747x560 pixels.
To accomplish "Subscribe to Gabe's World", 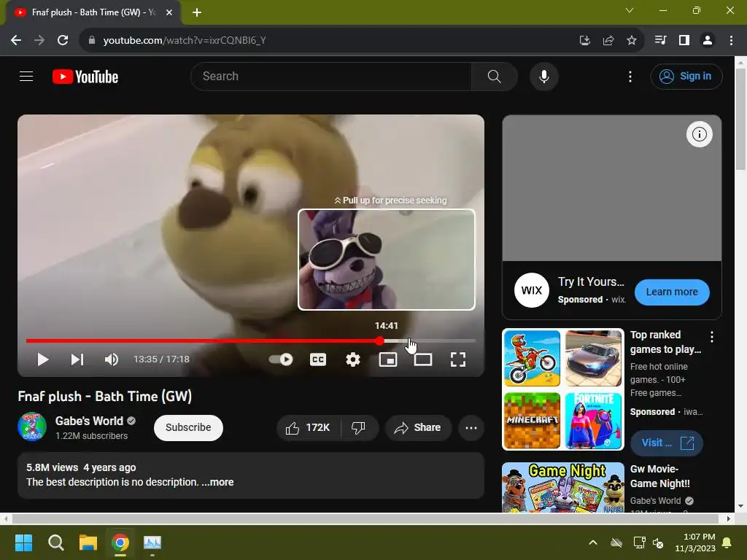I will (x=188, y=427).
